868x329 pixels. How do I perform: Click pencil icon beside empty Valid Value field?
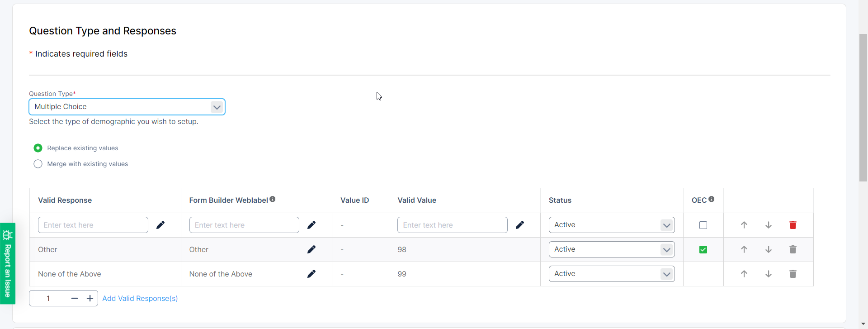(519, 225)
